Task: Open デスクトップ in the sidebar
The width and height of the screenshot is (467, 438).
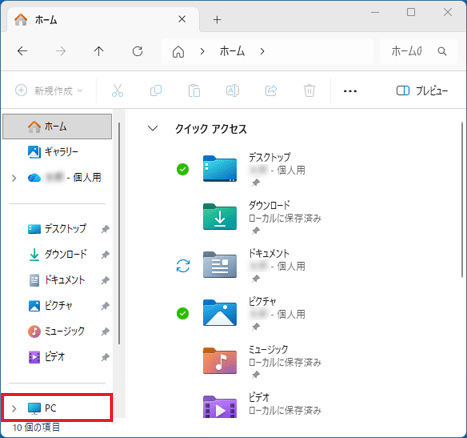Action: tap(57, 229)
